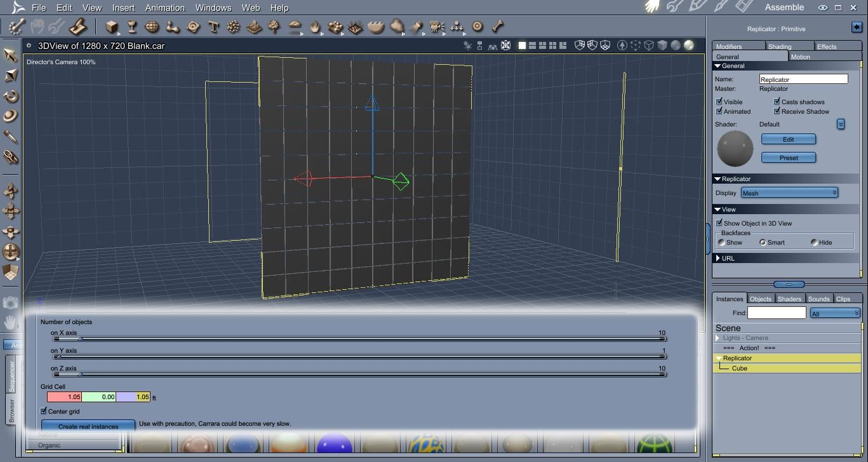Screen dimensions: 868x462
Task: Collapse the General section
Action: pyautogui.click(x=718, y=66)
